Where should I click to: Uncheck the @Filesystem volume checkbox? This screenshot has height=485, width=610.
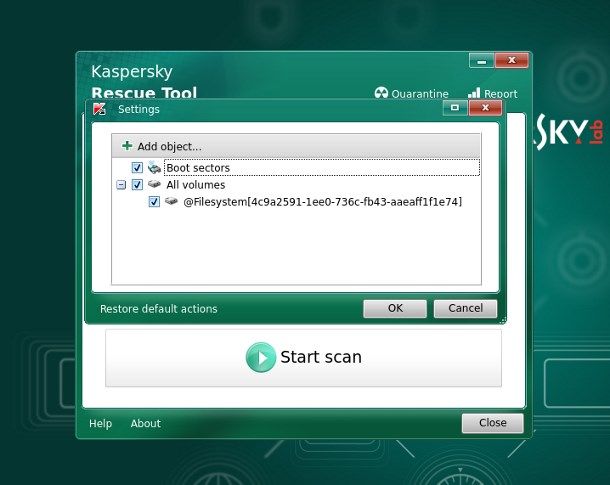point(154,201)
